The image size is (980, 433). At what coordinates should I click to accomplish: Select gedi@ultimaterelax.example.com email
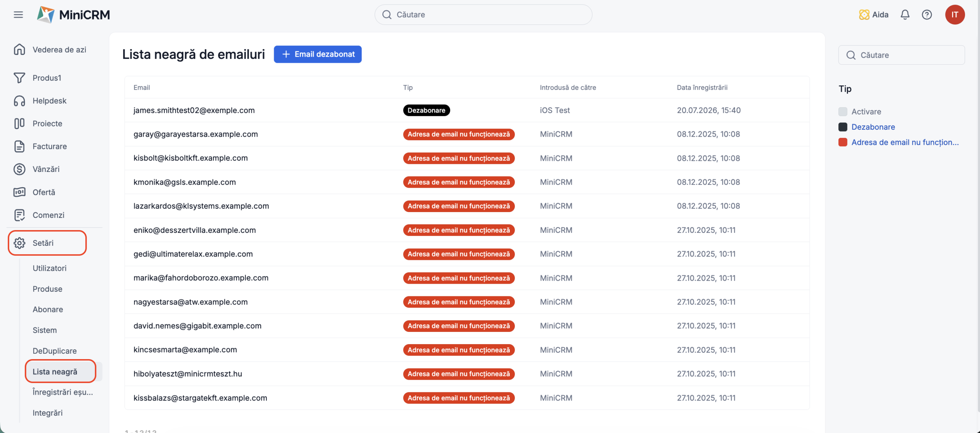tap(193, 254)
